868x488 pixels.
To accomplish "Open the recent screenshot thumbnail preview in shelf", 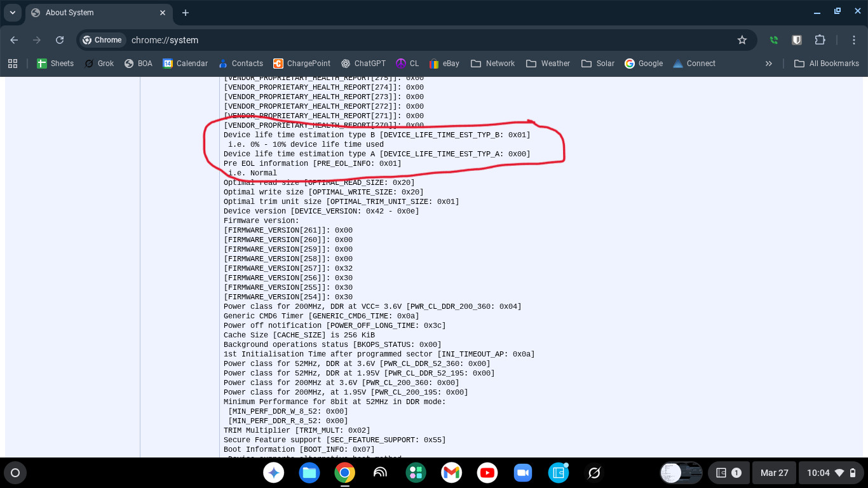I will tap(681, 473).
